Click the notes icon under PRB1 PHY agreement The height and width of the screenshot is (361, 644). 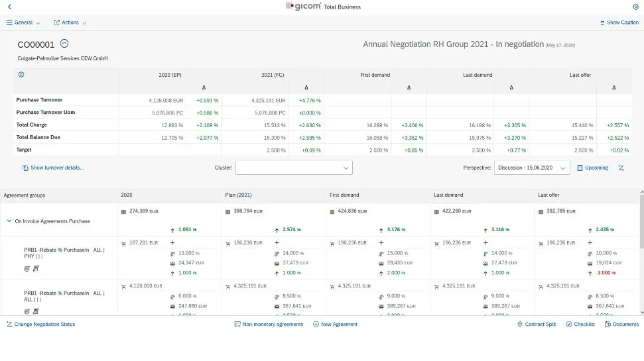[x=36, y=269]
